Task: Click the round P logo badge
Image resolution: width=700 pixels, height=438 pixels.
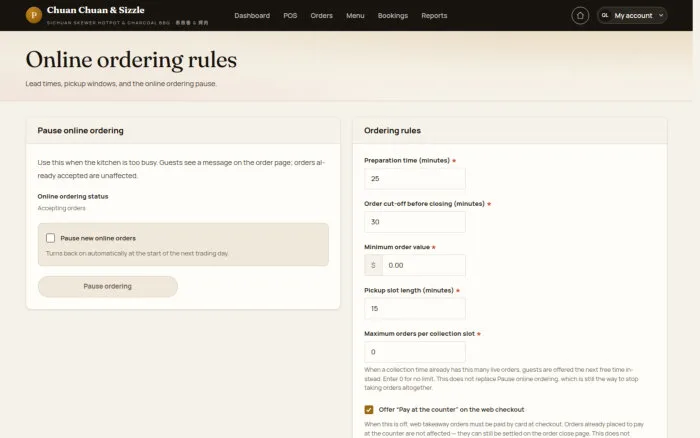Action: coord(33,15)
